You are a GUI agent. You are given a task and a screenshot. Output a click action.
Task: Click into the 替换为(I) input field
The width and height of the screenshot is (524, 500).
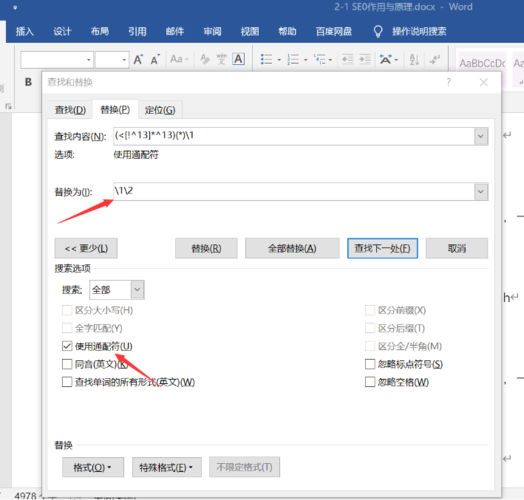pos(294,192)
